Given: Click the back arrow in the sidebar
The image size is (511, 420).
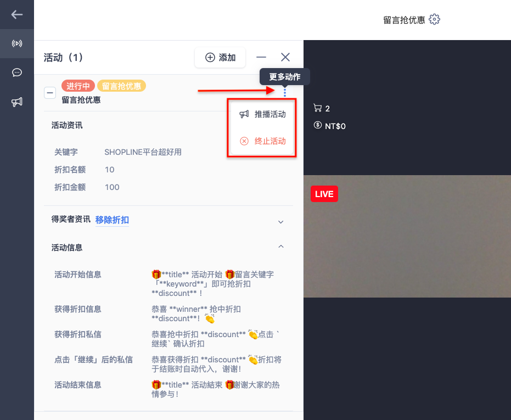Looking at the screenshot, I should click(x=16, y=14).
